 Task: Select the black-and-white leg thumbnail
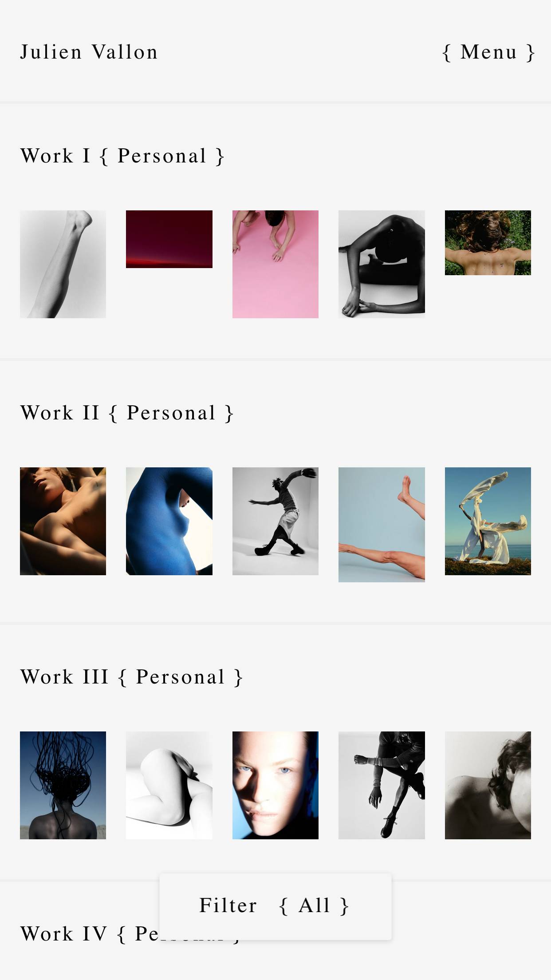[x=63, y=264]
